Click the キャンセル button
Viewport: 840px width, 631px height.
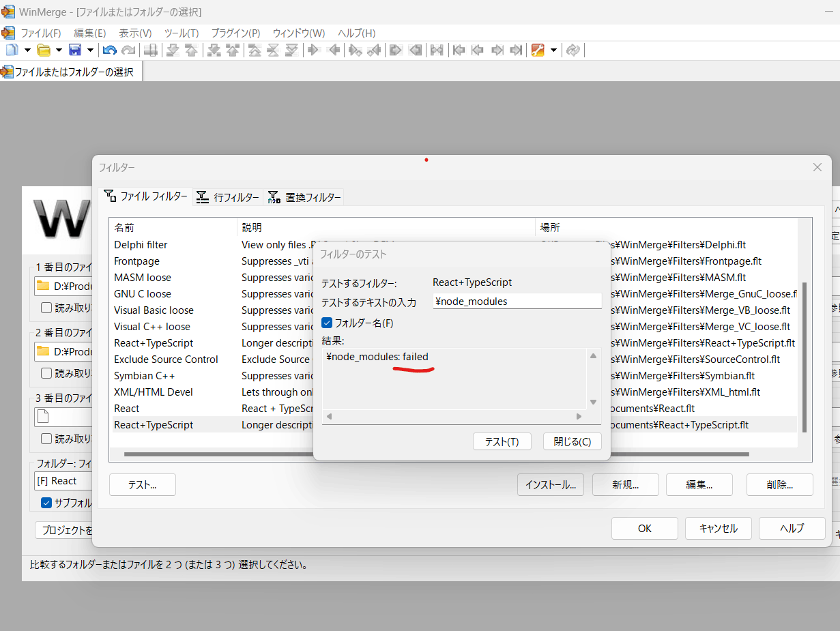[719, 528]
